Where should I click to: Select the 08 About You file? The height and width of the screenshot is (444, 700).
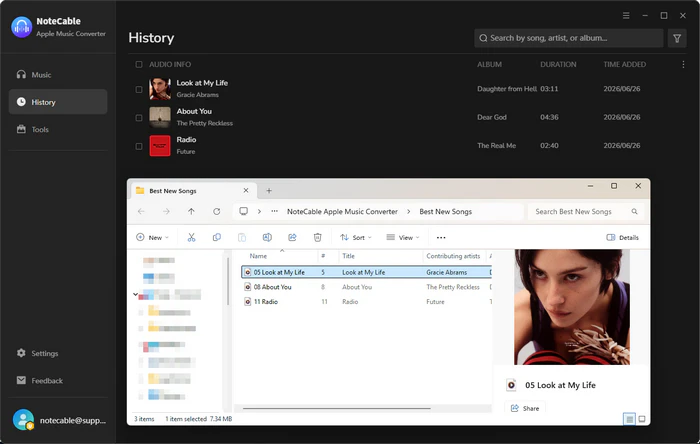tap(272, 287)
